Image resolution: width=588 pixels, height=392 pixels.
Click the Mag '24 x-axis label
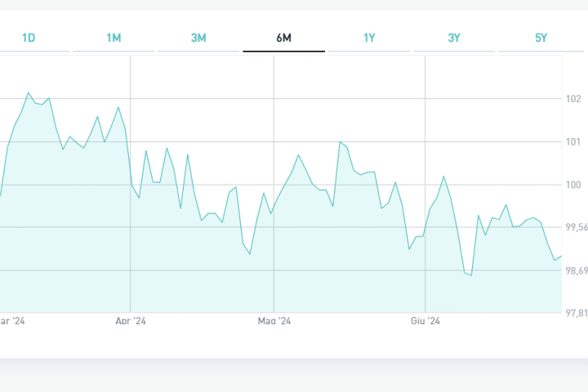point(274,322)
